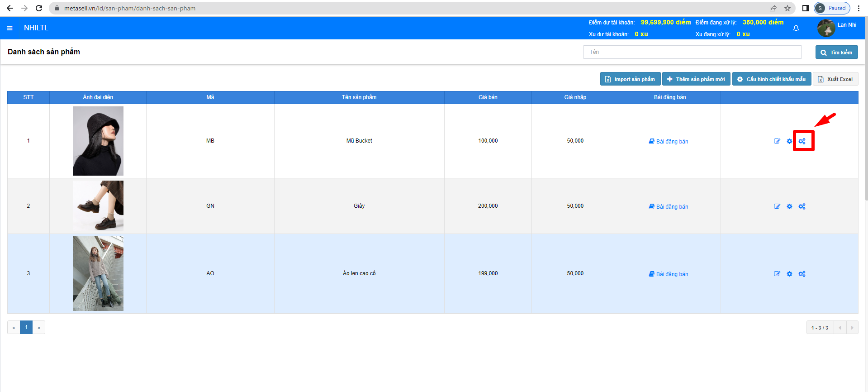Viewport: 868px width, 392px height.
Task: Click double-gear icon for Áo len cao cổ
Action: 802,274
